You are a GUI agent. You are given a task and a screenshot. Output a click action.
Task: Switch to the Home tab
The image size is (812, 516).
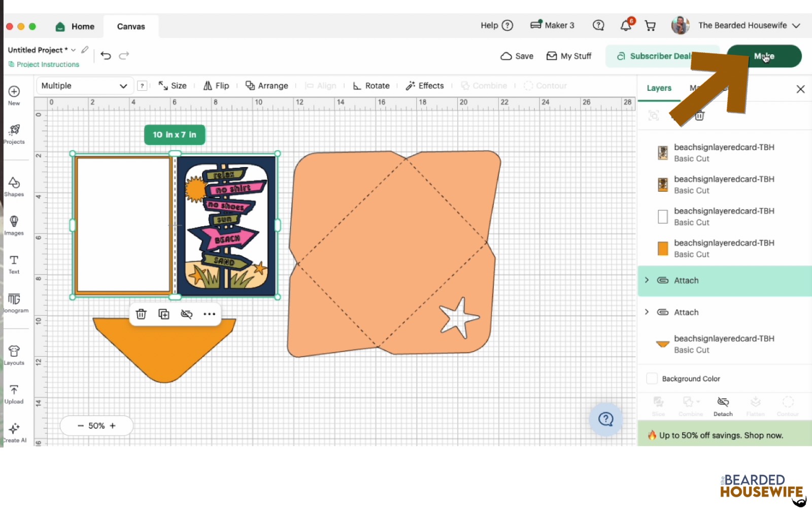pos(75,26)
